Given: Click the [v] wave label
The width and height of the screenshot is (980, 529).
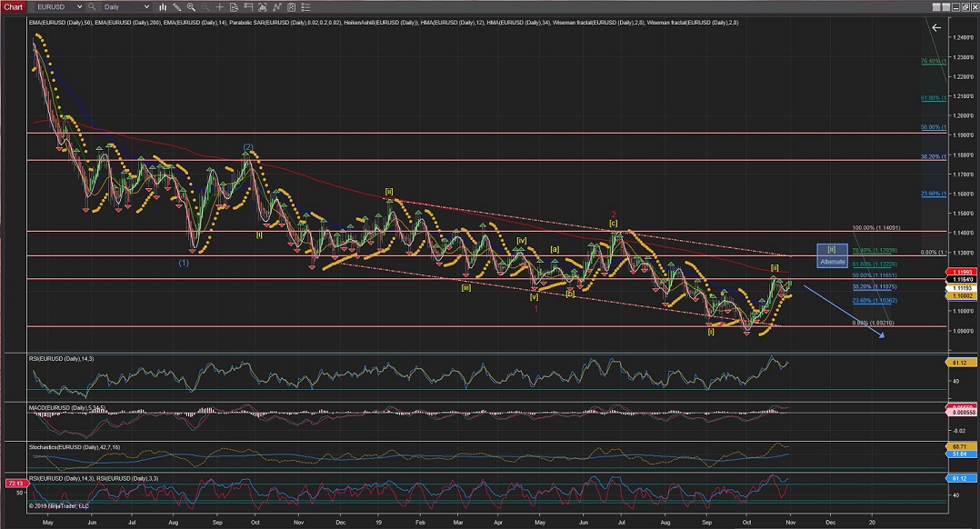Looking at the screenshot, I should (x=534, y=297).
